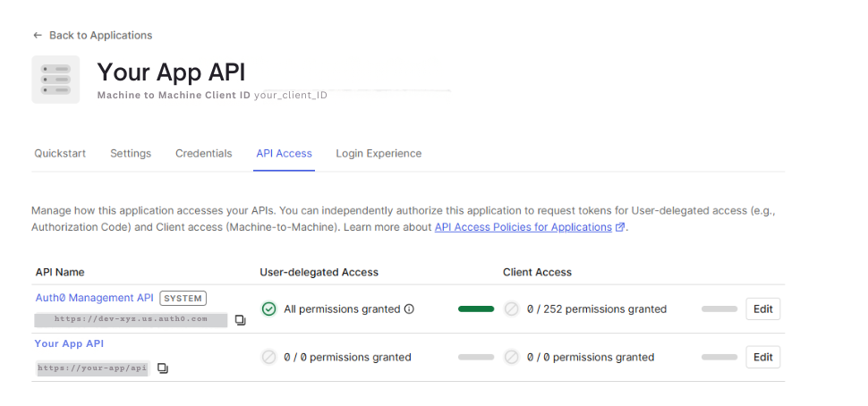Image resolution: width=868 pixels, height=406 pixels.
Task: Click the Your App API server icon
Action: 55,79
